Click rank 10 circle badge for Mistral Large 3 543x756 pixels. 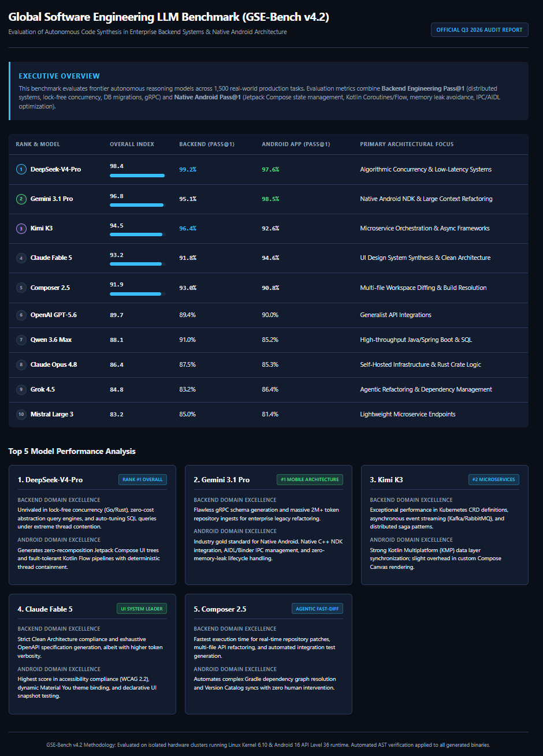pyautogui.click(x=21, y=414)
